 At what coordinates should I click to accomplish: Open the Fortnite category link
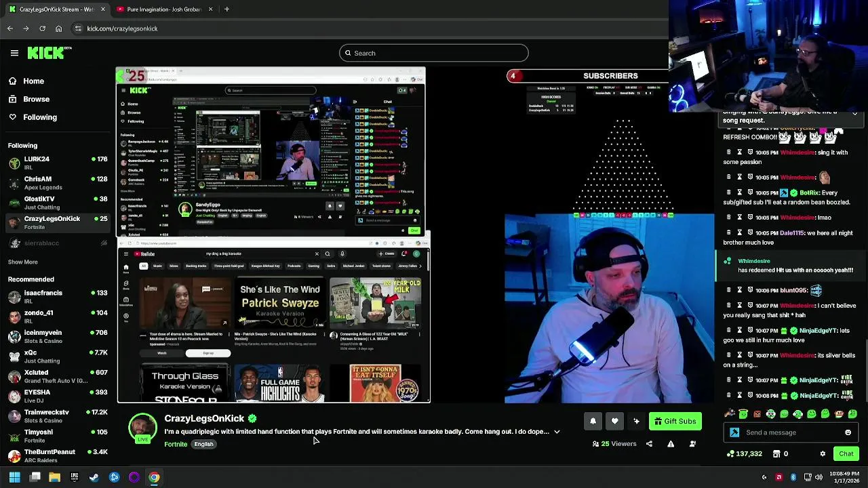click(176, 445)
